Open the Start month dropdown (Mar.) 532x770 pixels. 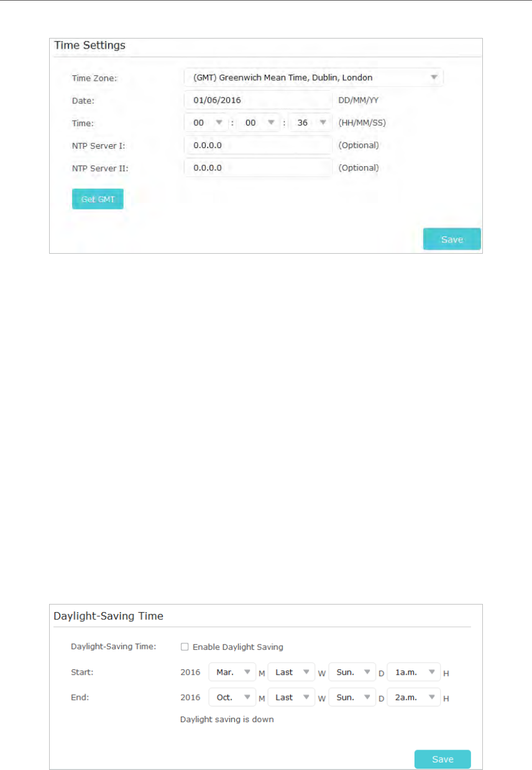(232, 672)
